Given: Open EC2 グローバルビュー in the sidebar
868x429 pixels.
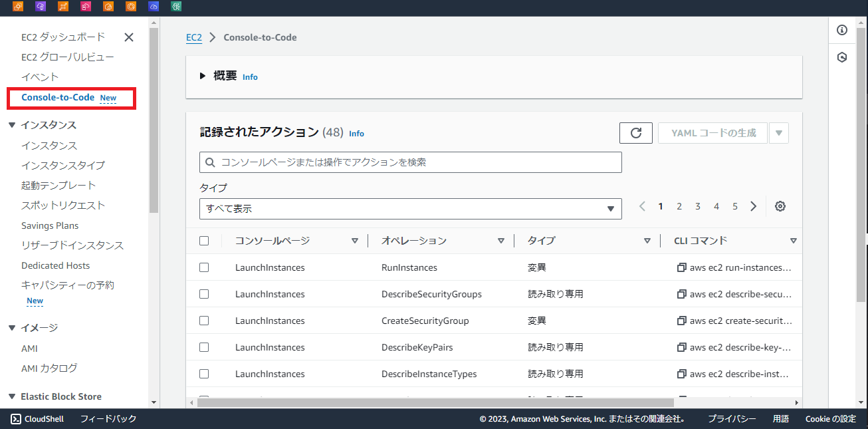Looking at the screenshot, I should 68,57.
